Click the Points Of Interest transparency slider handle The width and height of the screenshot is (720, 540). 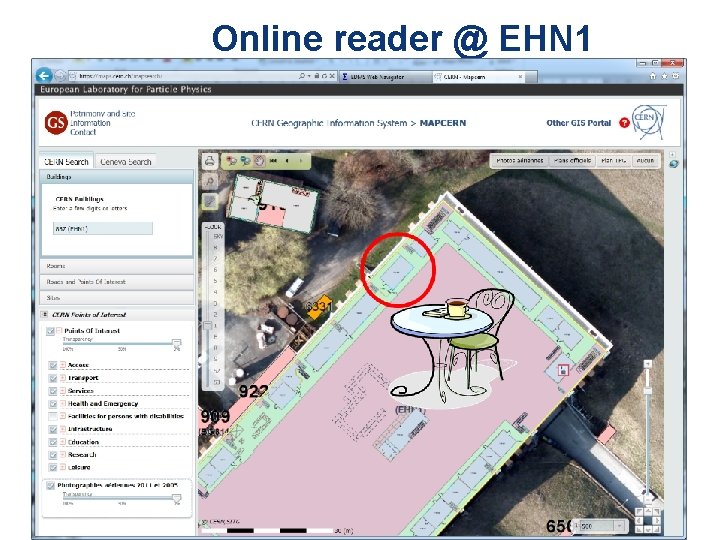click(x=176, y=343)
